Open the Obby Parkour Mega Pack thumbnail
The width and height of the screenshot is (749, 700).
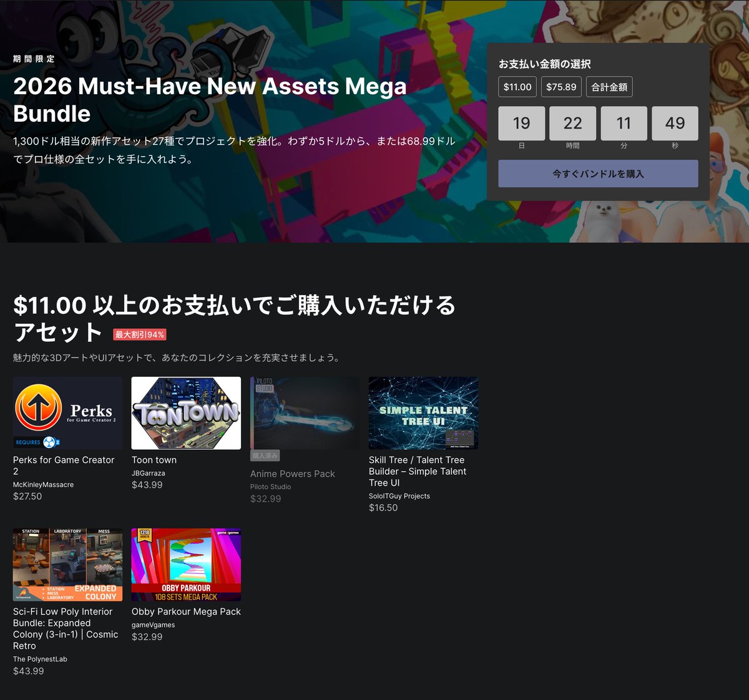[186, 565]
